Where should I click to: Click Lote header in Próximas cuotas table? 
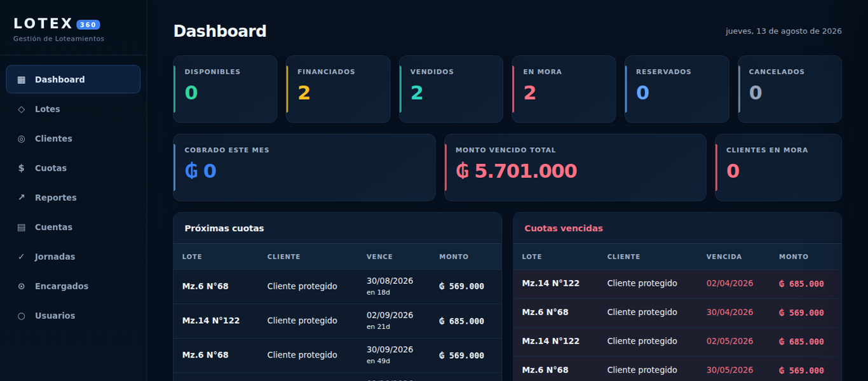[x=193, y=257]
